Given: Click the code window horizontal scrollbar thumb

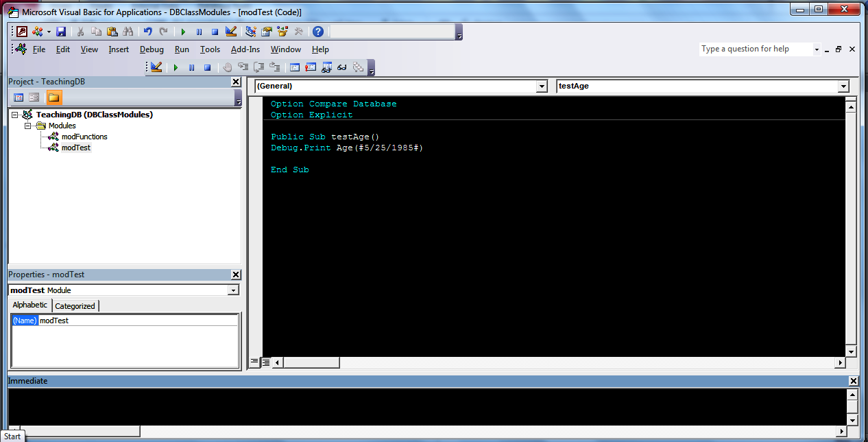Looking at the screenshot, I should (311, 362).
